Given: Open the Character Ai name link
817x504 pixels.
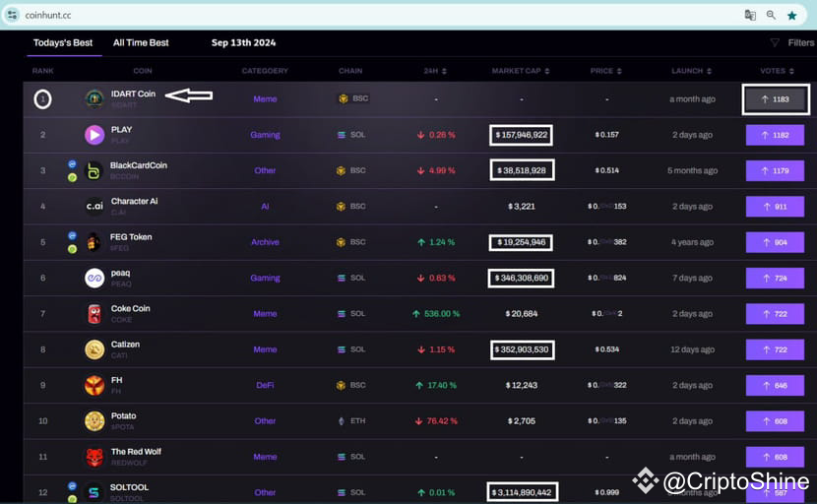Looking at the screenshot, I should pos(135,201).
